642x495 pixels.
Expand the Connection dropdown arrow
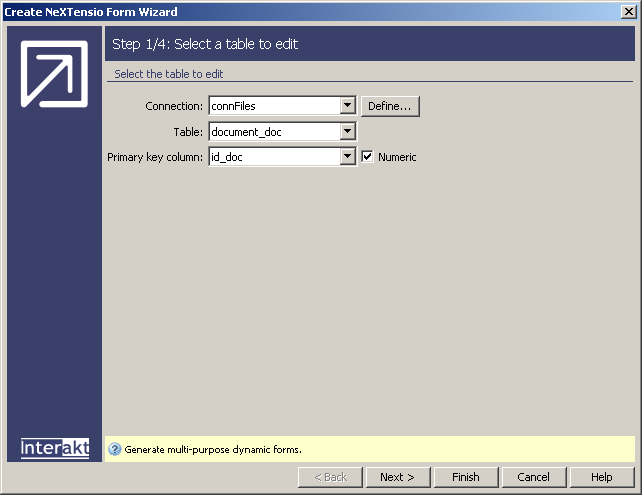tap(347, 106)
